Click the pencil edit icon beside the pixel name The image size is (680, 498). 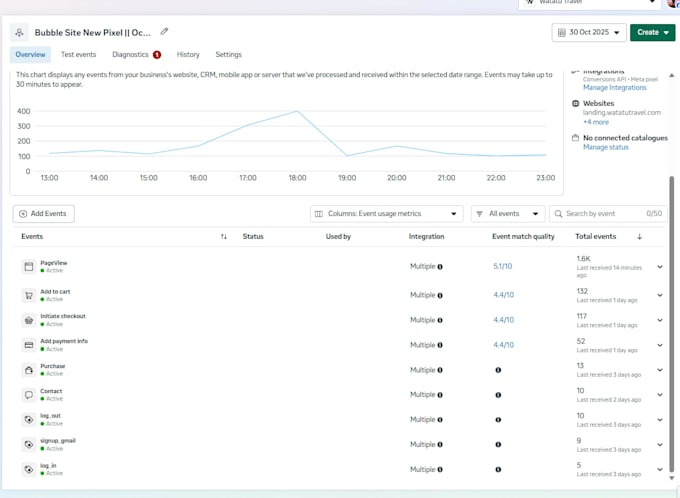tap(164, 31)
